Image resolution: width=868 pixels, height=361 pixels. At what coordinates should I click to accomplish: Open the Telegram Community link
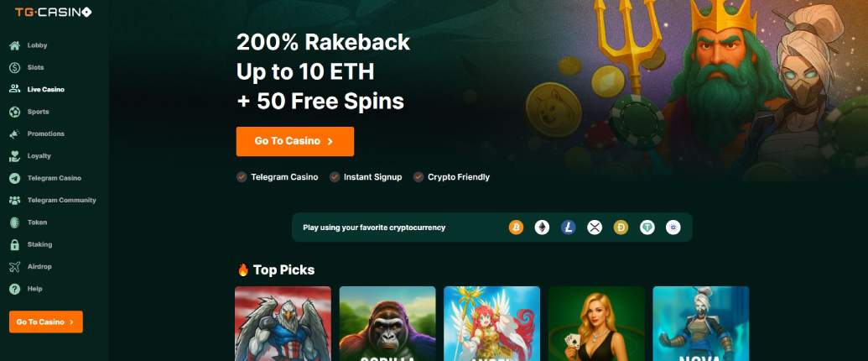click(53, 200)
